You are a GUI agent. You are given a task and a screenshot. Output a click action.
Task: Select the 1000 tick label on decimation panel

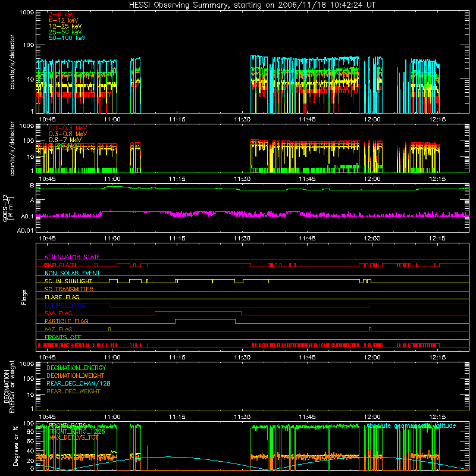click(27, 364)
